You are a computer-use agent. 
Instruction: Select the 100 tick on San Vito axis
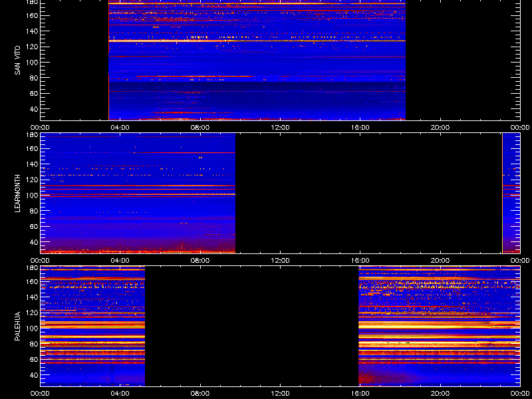pos(33,63)
